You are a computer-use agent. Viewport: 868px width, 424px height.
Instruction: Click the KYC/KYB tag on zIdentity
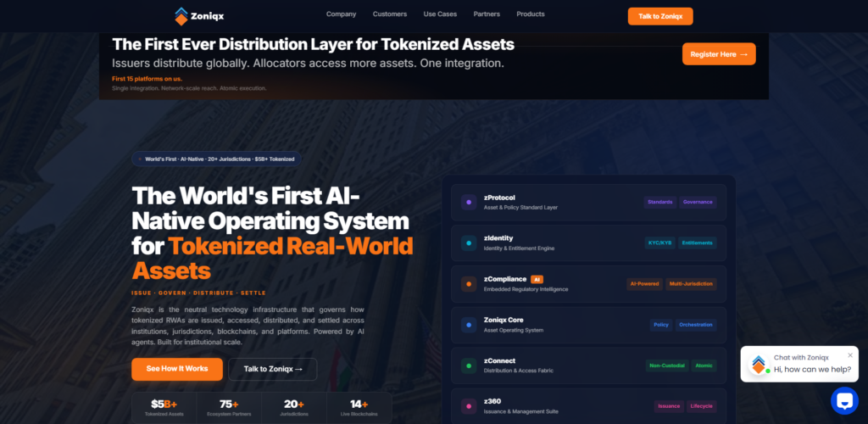coord(660,243)
